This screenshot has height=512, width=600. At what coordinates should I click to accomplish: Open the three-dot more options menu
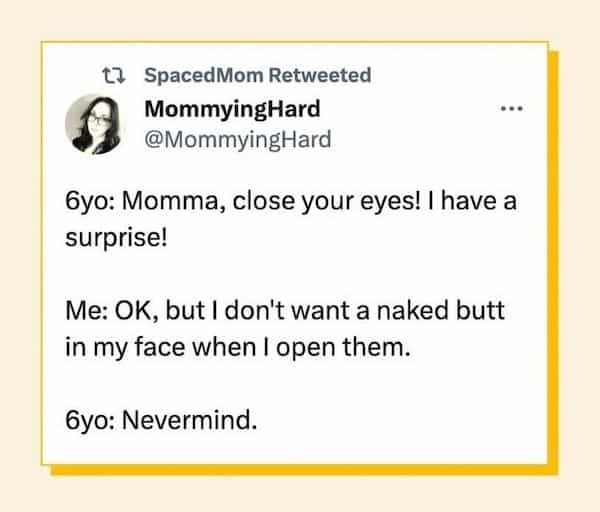pos(510,111)
